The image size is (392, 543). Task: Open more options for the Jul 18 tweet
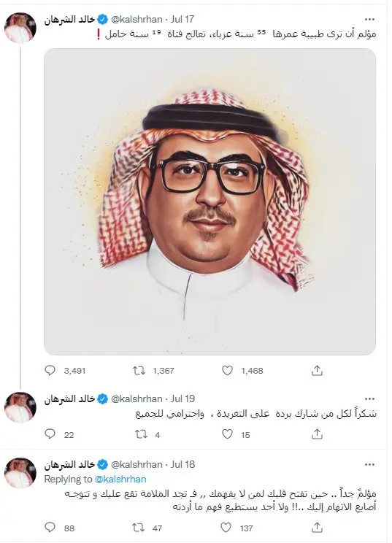369,464
